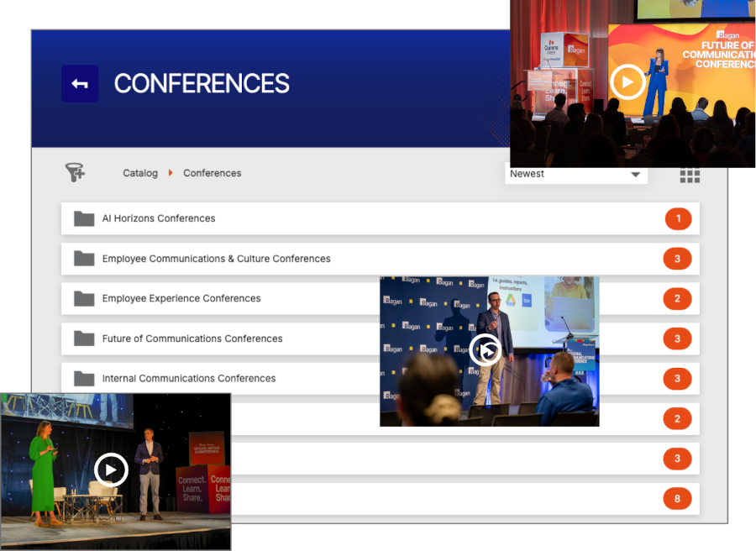Go to Catalog in the breadcrumb

point(140,173)
